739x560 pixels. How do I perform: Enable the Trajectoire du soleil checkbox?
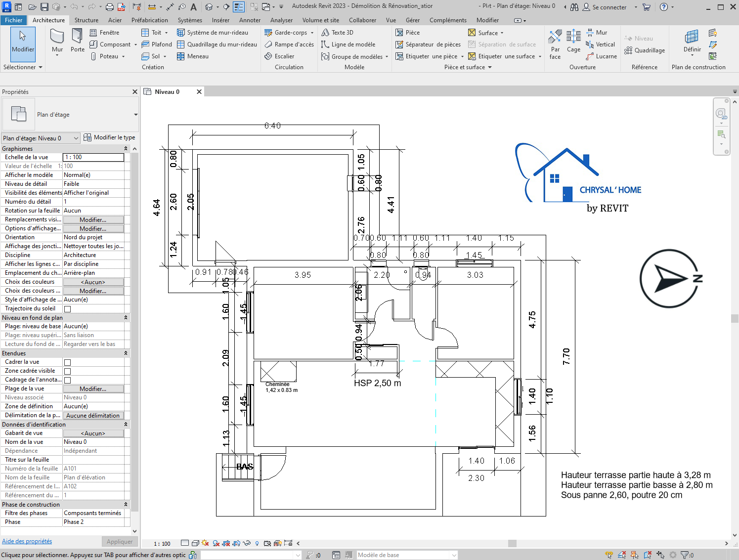click(68, 309)
